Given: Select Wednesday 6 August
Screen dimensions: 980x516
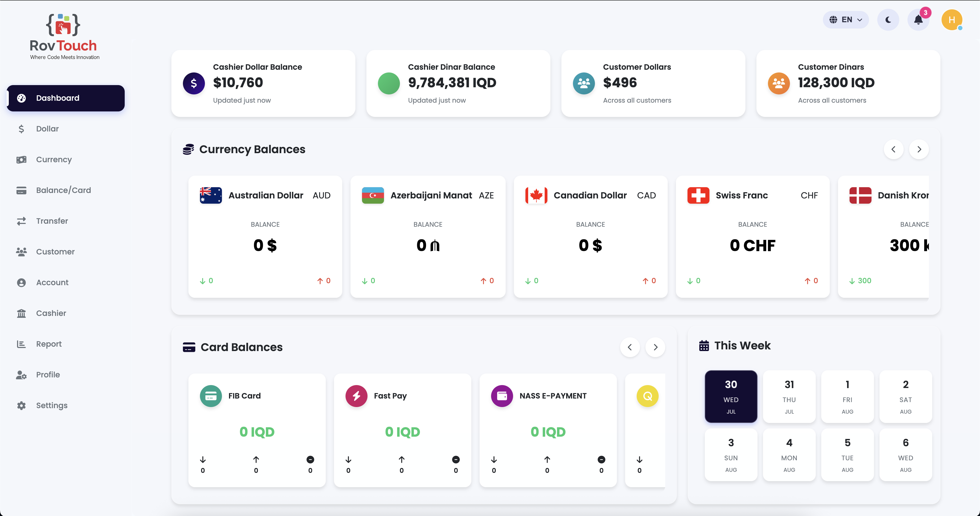Looking at the screenshot, I should click(906, 455).
